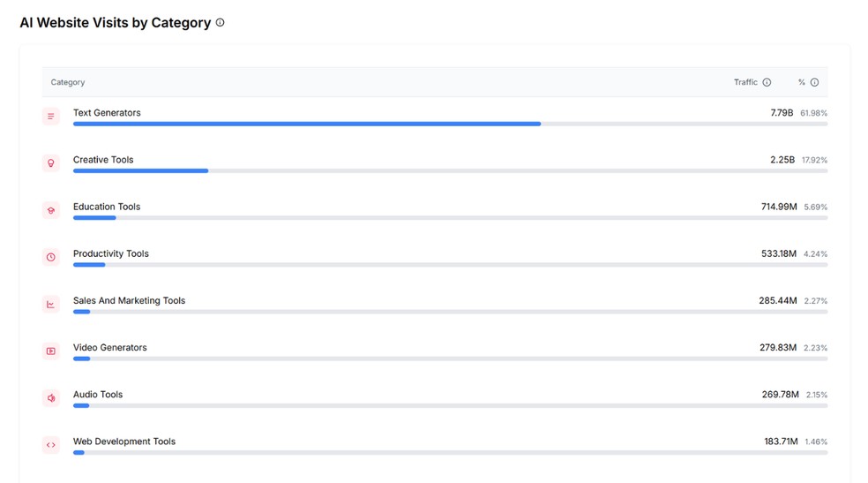Image resolution: width=868 pixels, height=483 pixels.
Task: Click the Text Generators category icon
Action: pos(51,117)
